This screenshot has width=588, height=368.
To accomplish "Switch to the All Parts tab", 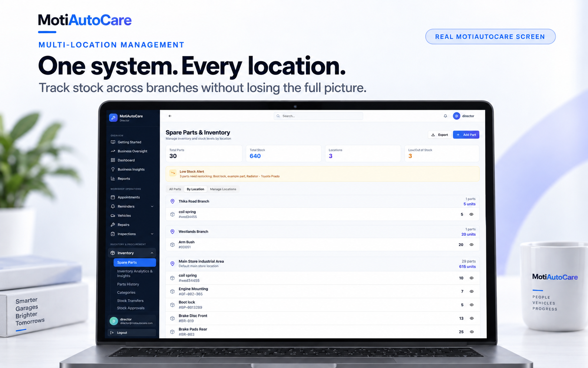I will pyautogui.click(x=175, y=189).
